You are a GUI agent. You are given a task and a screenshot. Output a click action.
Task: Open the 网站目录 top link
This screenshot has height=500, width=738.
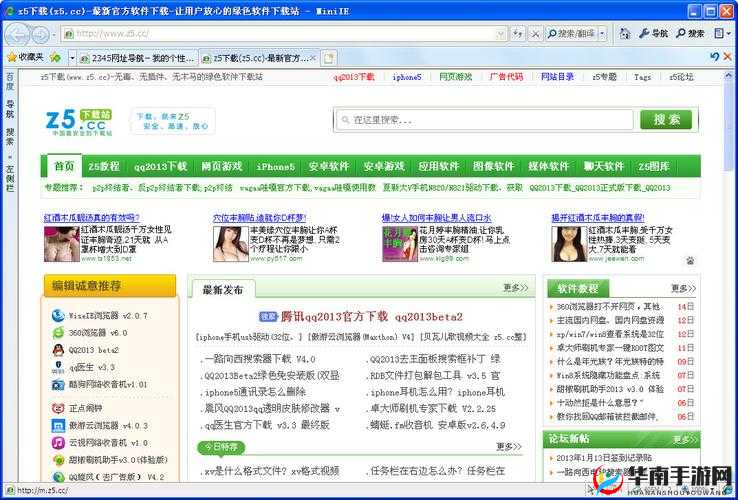[557, 77]
